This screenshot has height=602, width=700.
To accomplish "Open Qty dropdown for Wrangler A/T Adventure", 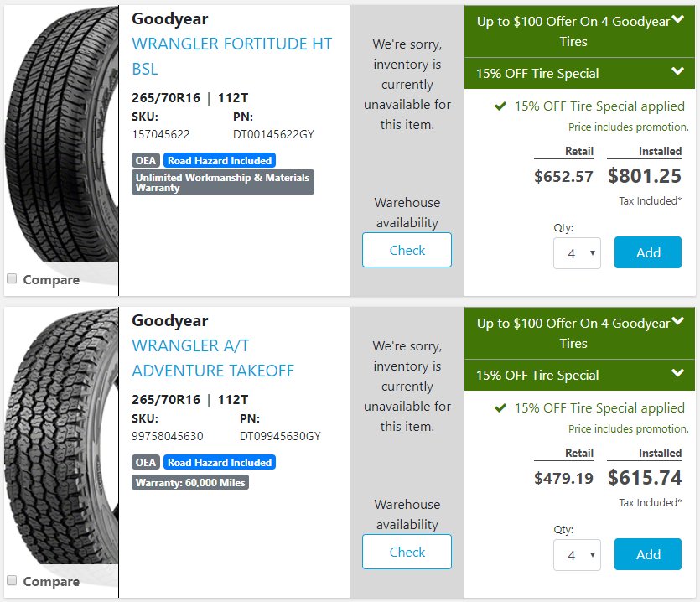I will coord(577,555).
